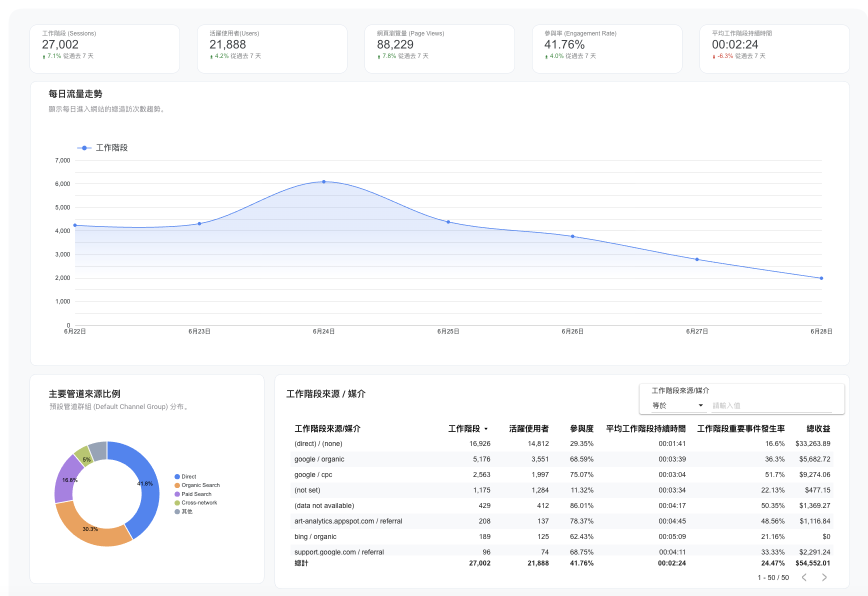Click the 00:02:24 average duration scorecard value

tap(735, 44)
